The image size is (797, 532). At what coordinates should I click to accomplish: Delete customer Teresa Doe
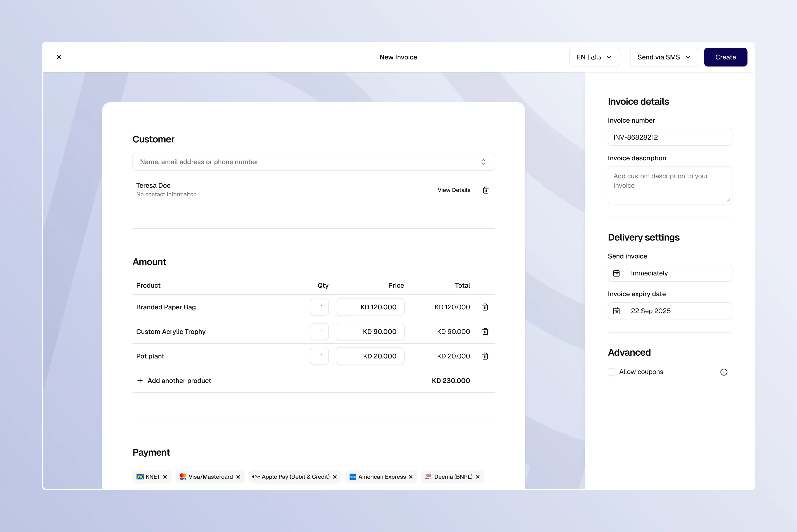pos(486,190)
